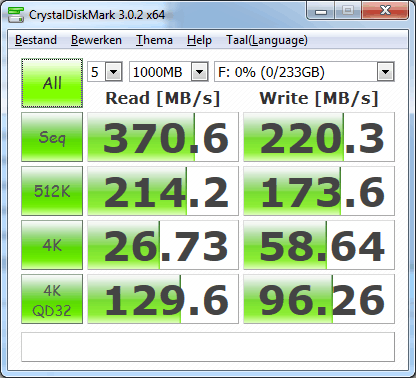Click the CrystalDiskMark title bar icon
416x378 pixels.
[16, 14]
